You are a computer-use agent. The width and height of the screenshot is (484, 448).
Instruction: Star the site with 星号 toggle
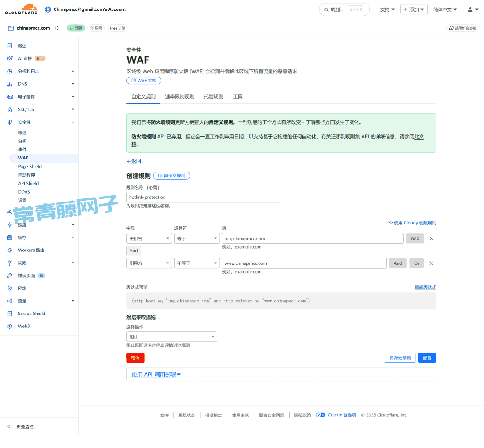click(x=96, y=28)
